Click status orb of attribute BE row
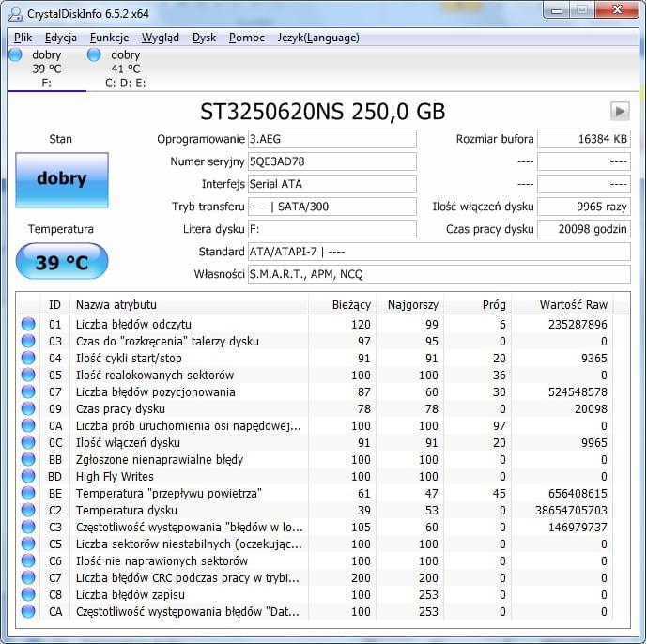Viewport: 647px width, 644px height. pyautogui.click(x=28, y=494)
